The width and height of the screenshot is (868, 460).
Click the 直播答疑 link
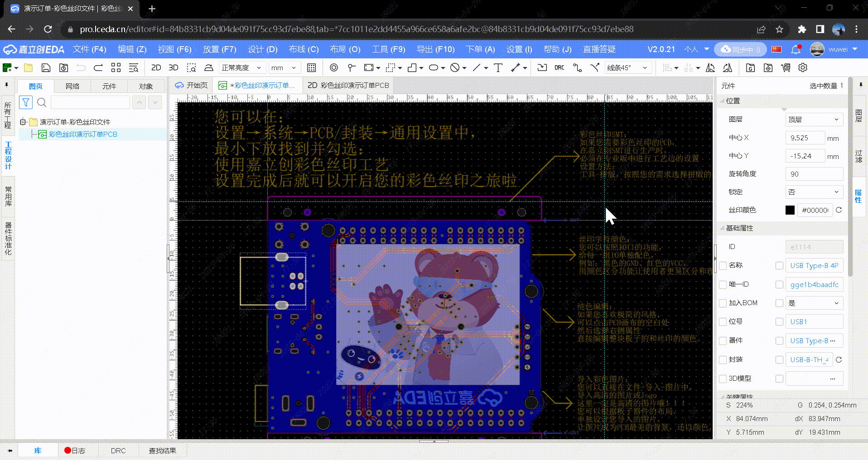[599, 49]
